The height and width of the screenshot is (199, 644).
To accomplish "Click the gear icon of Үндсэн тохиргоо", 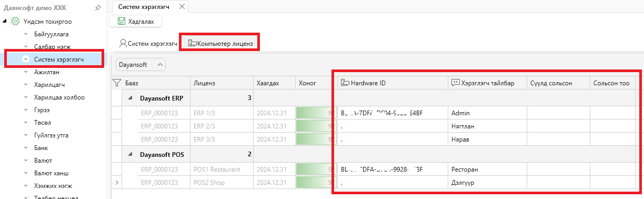I will coord(15,21).
